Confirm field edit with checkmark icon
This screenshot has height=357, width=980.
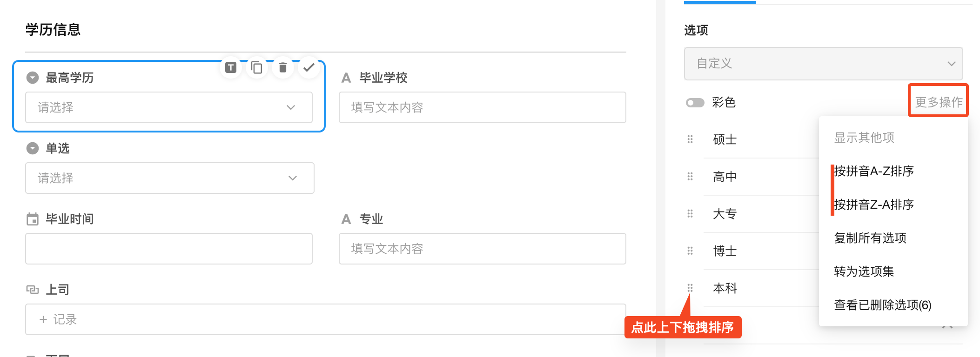point(309,68)
